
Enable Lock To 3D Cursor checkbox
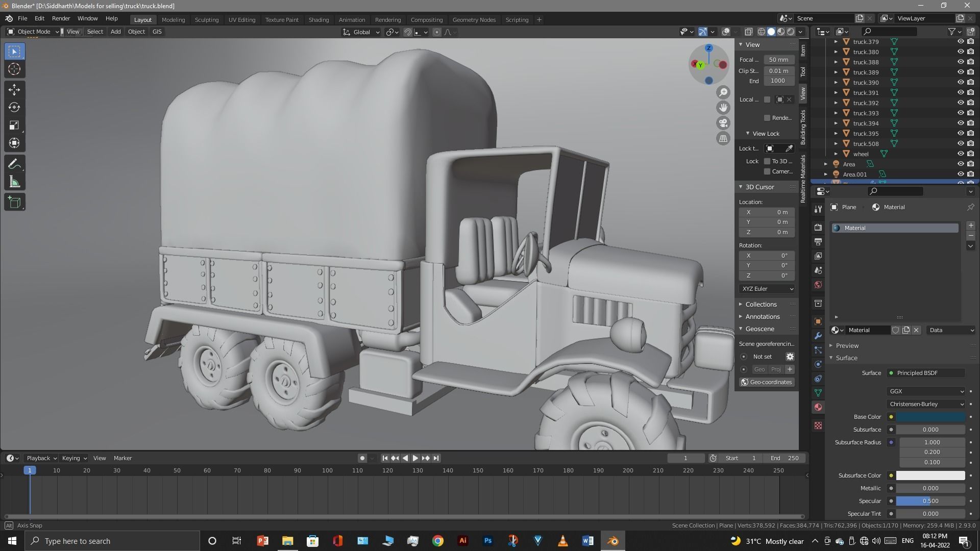pyautogui.click(x=767, y=161)
